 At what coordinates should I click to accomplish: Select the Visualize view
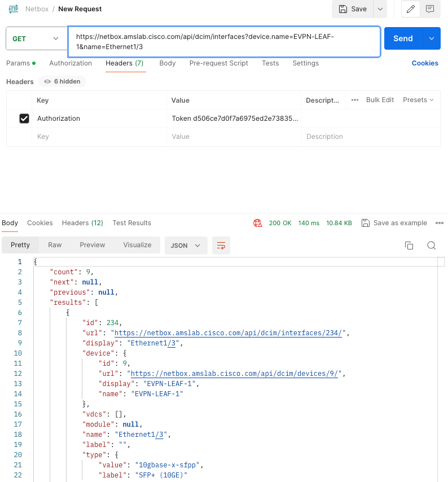[x=137, y=245]
